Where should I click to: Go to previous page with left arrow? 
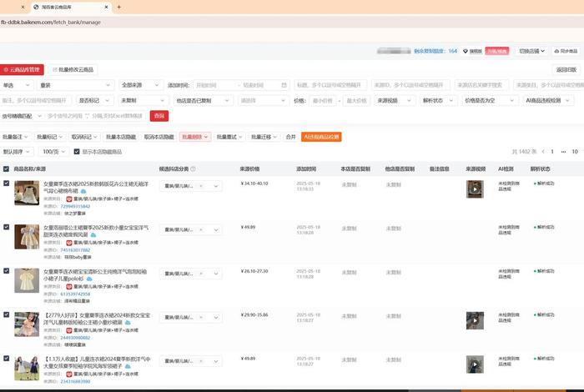click(x=543, y=152)
